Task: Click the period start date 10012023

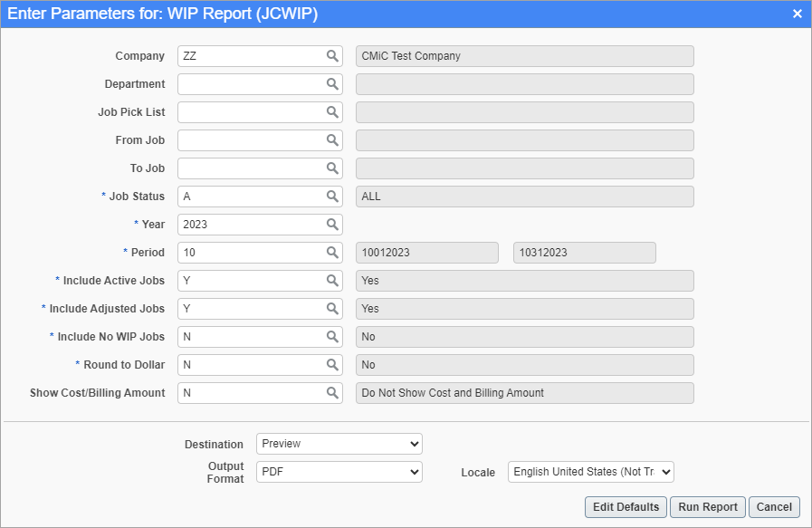Action: (x=427, y=253)
